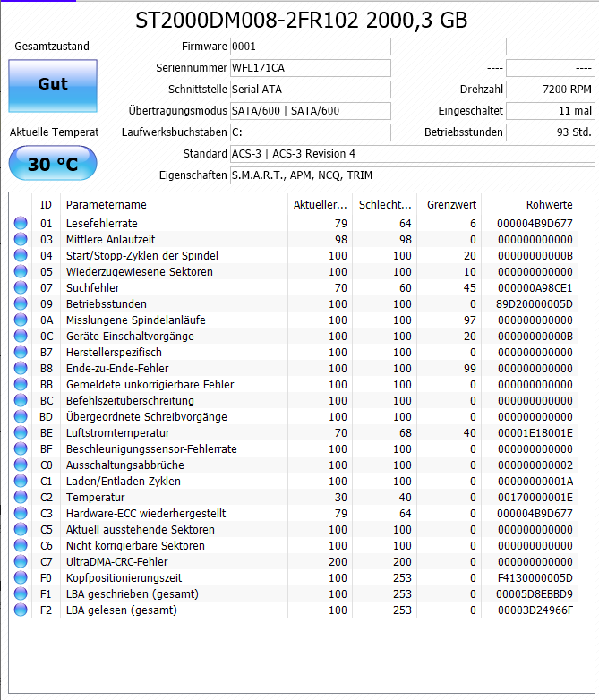This screenshot has width=599, height=700.
Task: Click Grenzwert 99 in Ende-zu-Ende-Fehler row
Action: (470, 368)
